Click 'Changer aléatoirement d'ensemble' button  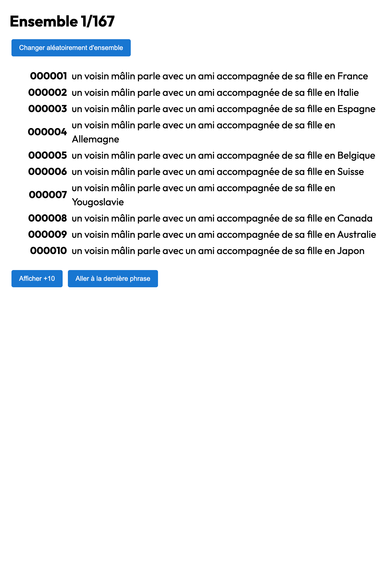[x=71, y=48]
